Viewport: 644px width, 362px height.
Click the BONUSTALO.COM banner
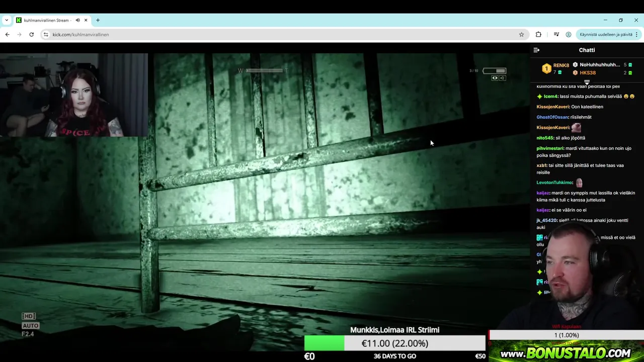[x=566, y=353]
